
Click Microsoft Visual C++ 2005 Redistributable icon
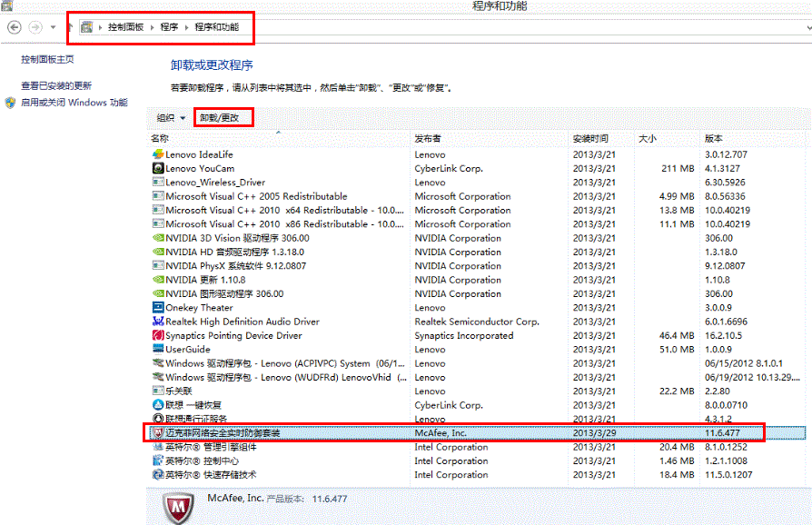click(158, 196)
